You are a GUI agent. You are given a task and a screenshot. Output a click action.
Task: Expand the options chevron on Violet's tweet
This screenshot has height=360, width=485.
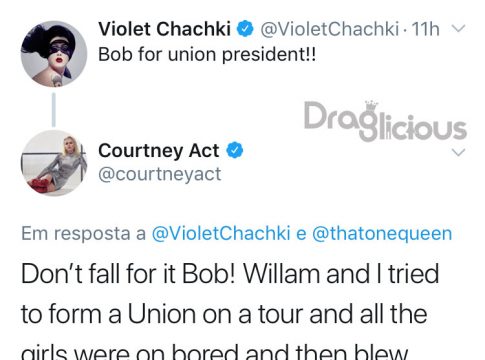pyautogui.click(x=459, y=29)
